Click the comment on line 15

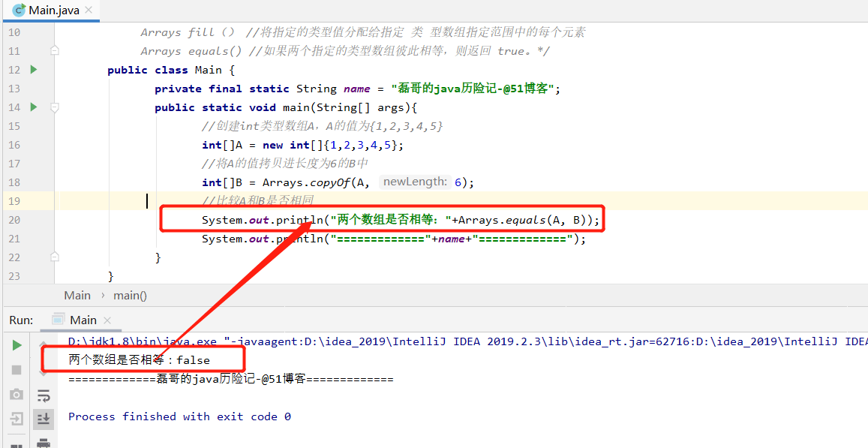pyautogui.click(x=322, y=126)
